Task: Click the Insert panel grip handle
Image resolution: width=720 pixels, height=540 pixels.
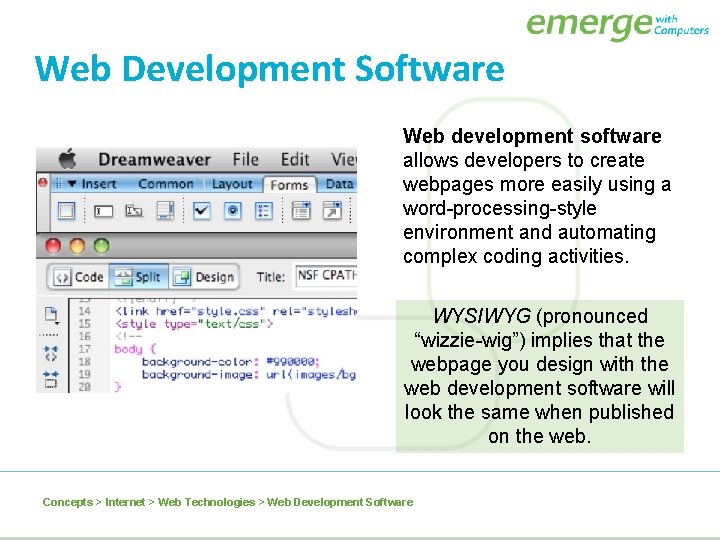Action: (58, 184)
